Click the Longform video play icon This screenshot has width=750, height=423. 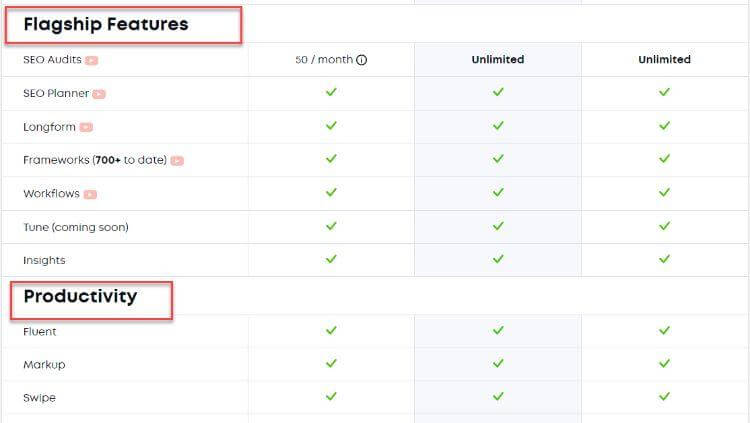[x=86, y=127]
